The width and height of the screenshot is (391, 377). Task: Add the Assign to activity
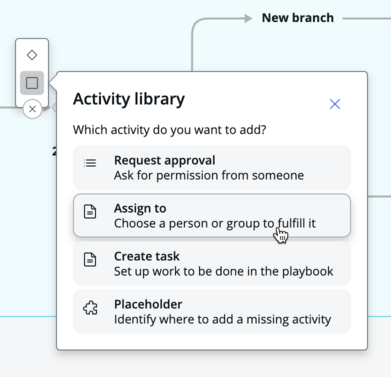pos(212,216)
